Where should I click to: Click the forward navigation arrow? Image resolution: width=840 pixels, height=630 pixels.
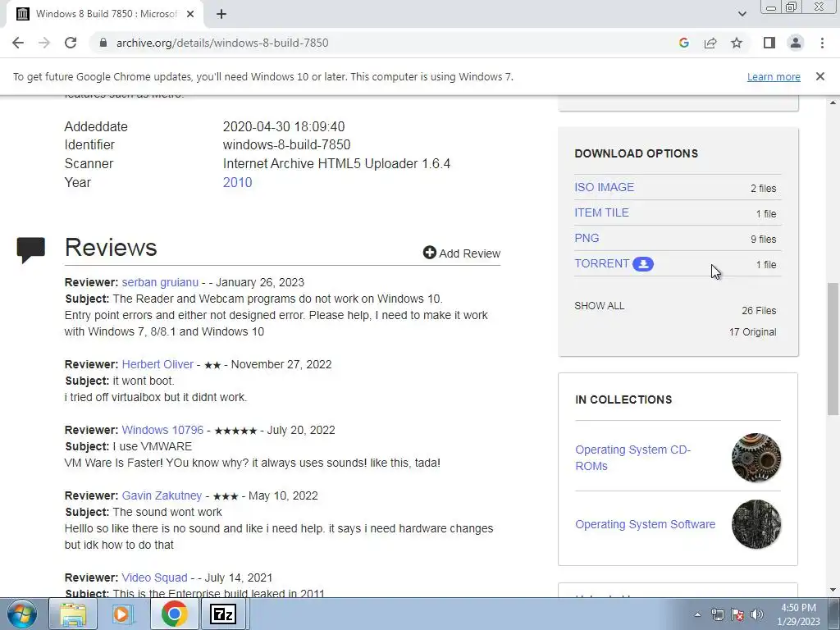tap(44, 43)
